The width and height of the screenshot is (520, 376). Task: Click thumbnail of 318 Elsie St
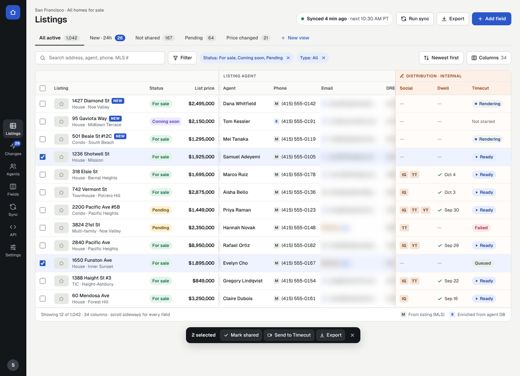tap(61, 175)
